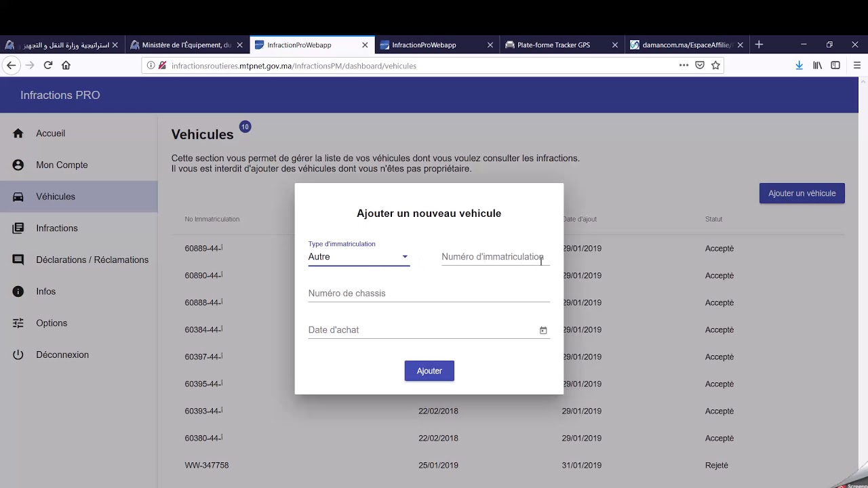Click the Options sliders icon
Viewport: 868px width, 488px height.
pyautogui.click(x=18, y=323)
